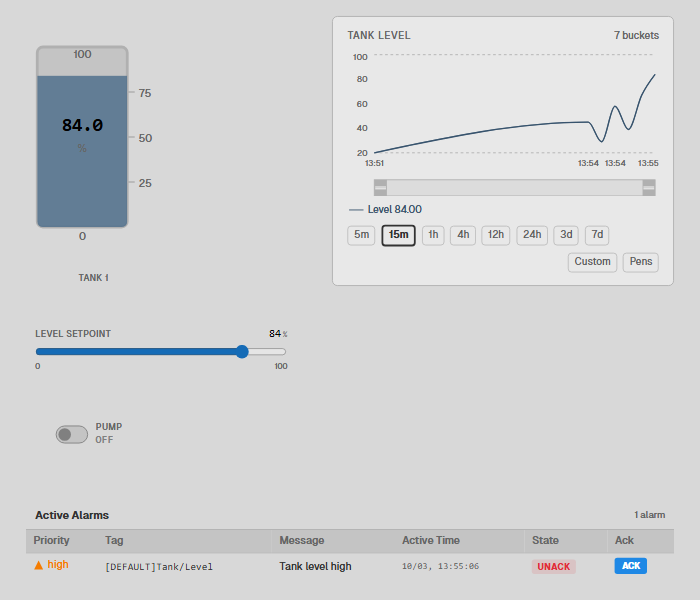Select the 4h time range
Screen dimensions: 700x600
(x=463, y=235)
